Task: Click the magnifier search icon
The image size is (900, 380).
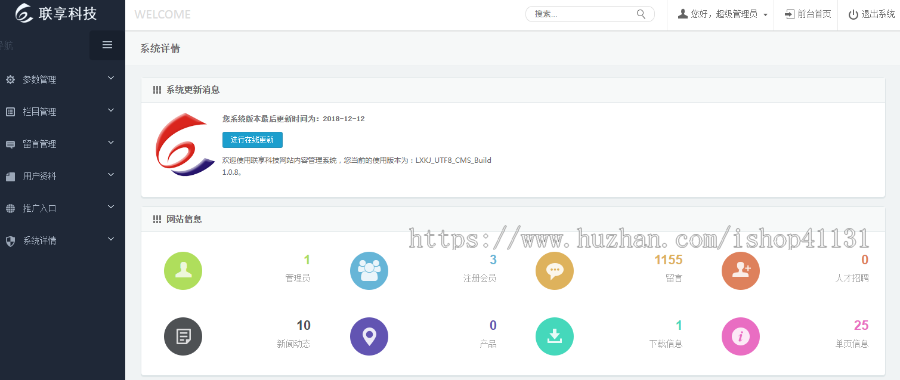Action: (x=641, y=14)
